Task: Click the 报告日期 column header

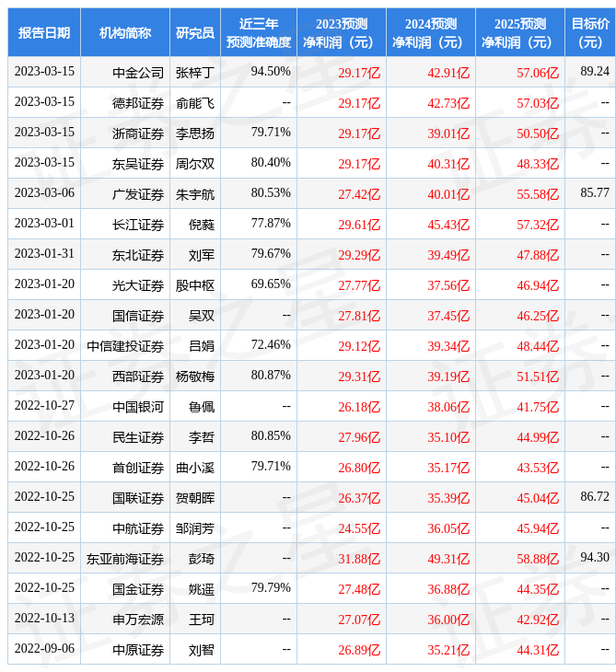Action: click(x=44, y=32)
